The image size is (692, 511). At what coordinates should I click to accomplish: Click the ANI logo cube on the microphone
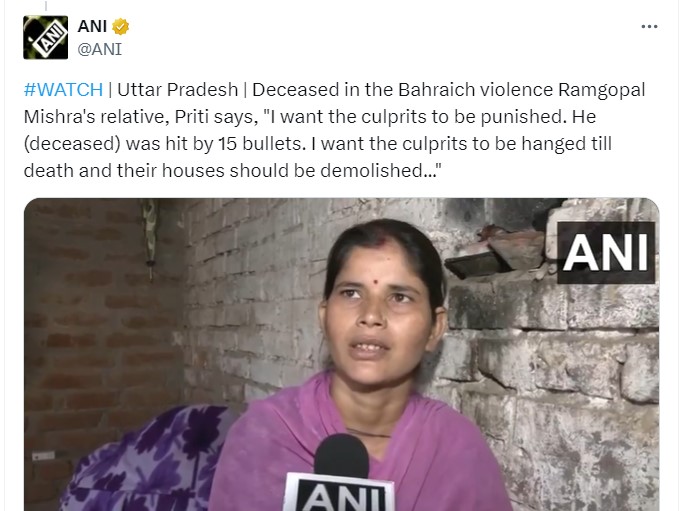click(x=339, y=493)
